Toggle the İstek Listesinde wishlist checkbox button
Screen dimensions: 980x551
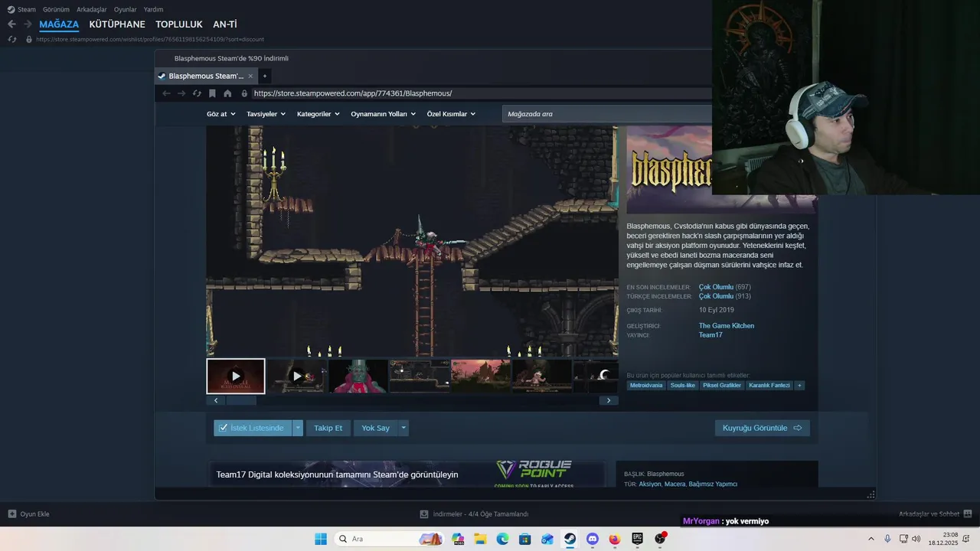pyautogui.click(x=252, y=428)
